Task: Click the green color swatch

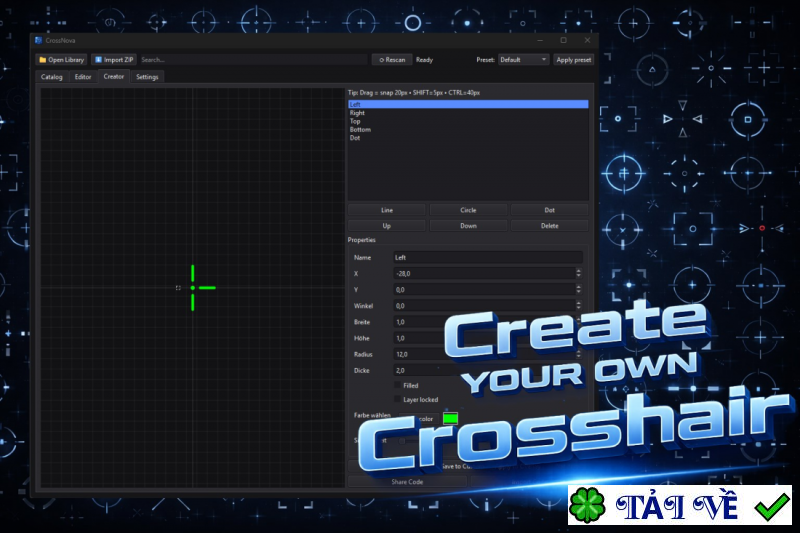Action: point(451,418)
